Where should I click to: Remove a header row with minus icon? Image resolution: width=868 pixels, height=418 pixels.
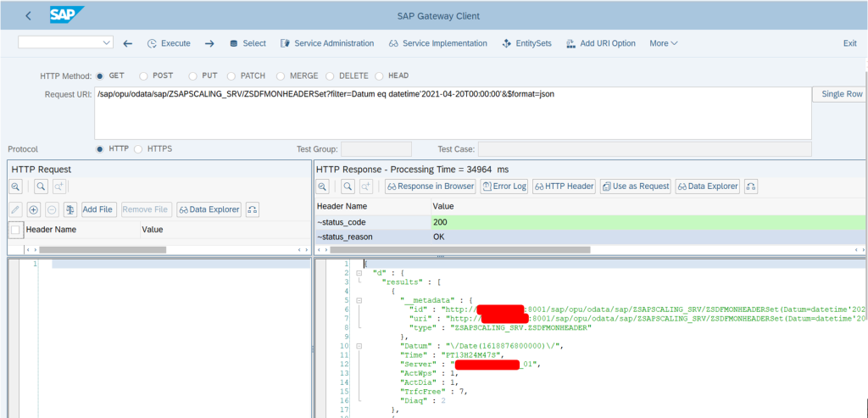point(52,209)
